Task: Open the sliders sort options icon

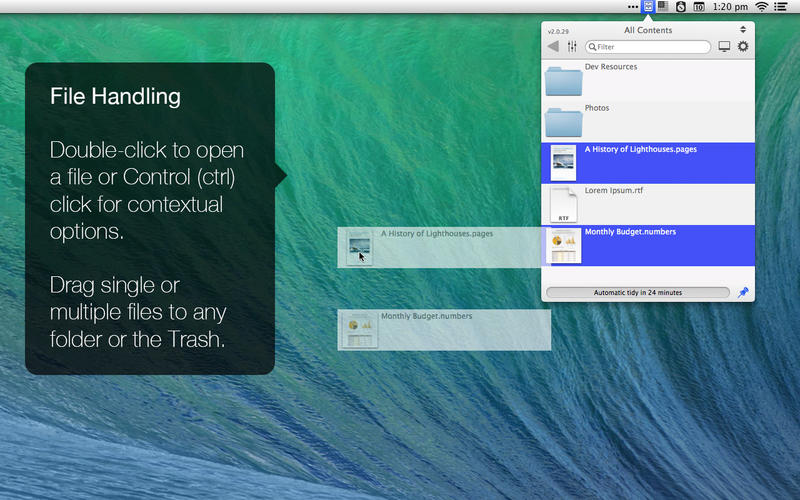Action: 572,46
